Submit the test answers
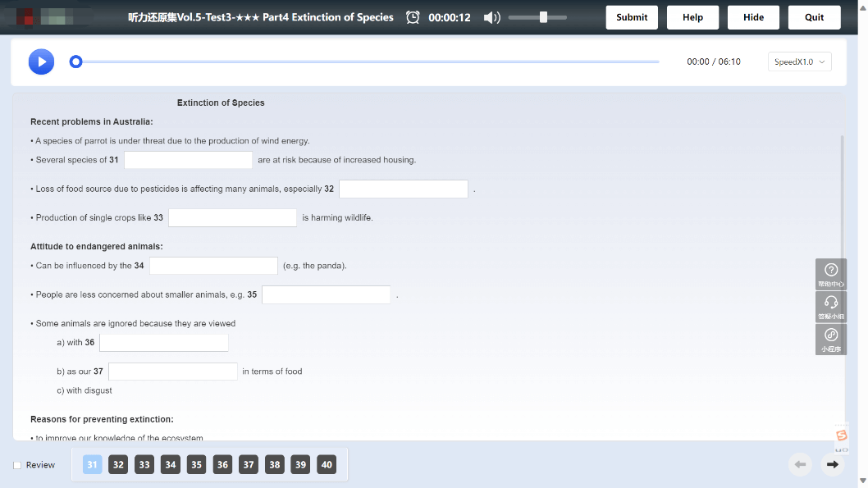Screen dimensions: 868x488 point(632,17)
